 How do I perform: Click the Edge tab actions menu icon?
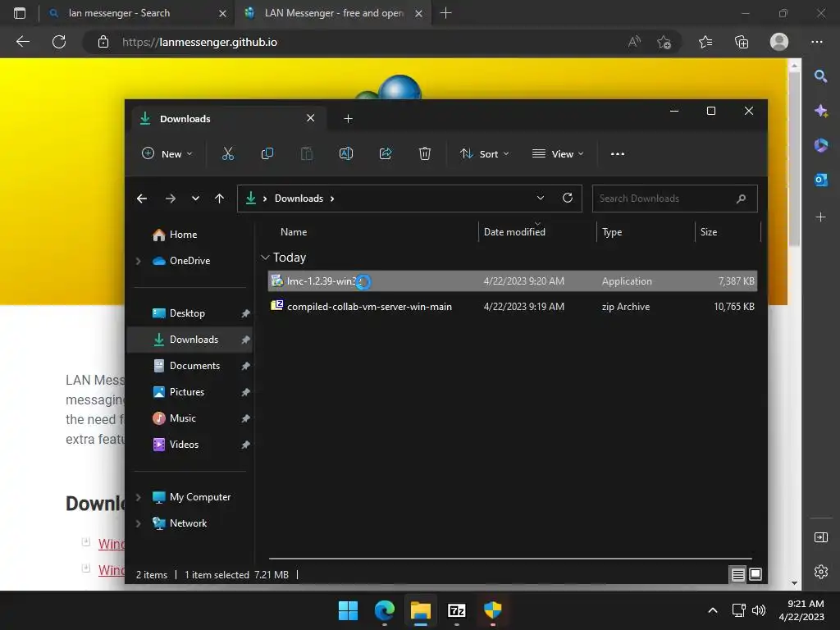[x=20, y=13]
